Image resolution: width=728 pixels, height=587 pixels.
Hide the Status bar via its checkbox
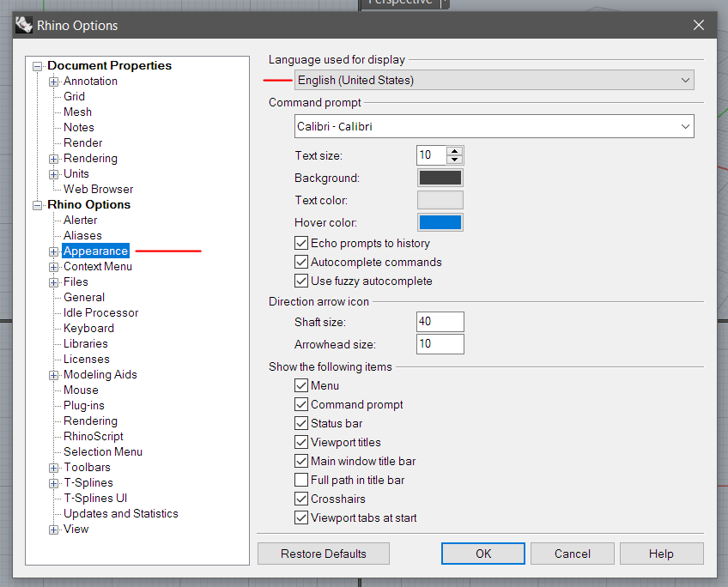[301, 423]
